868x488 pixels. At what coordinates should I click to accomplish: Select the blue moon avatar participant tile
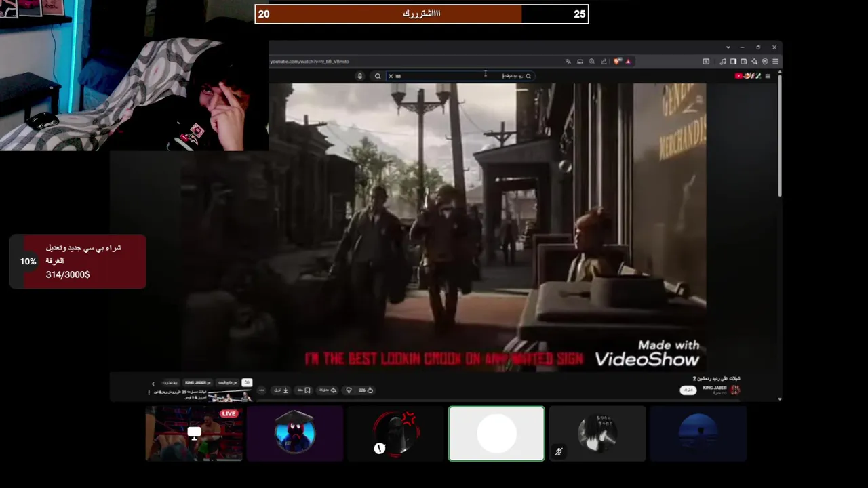click(x=698, y=433)
